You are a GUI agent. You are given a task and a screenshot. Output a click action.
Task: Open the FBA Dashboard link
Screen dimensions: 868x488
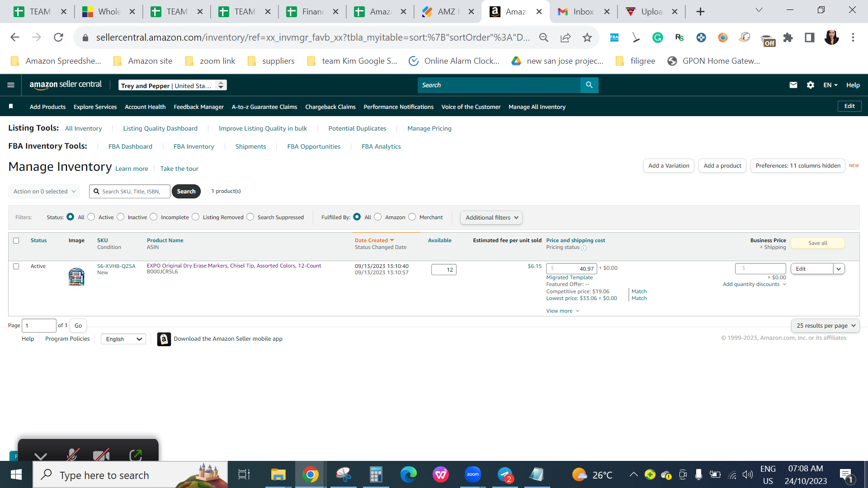pyautogui.click(x=130, y=147)
